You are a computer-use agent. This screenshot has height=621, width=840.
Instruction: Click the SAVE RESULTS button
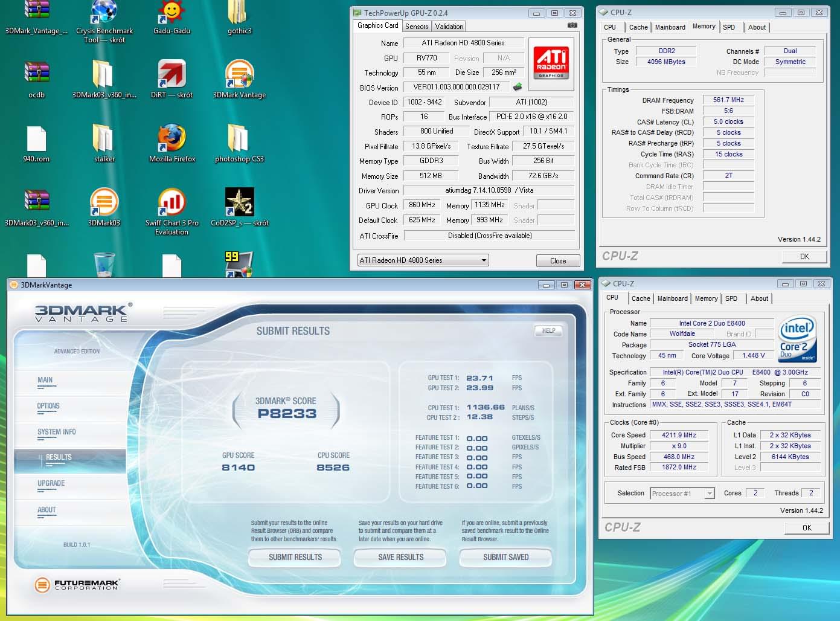[400, 557]
